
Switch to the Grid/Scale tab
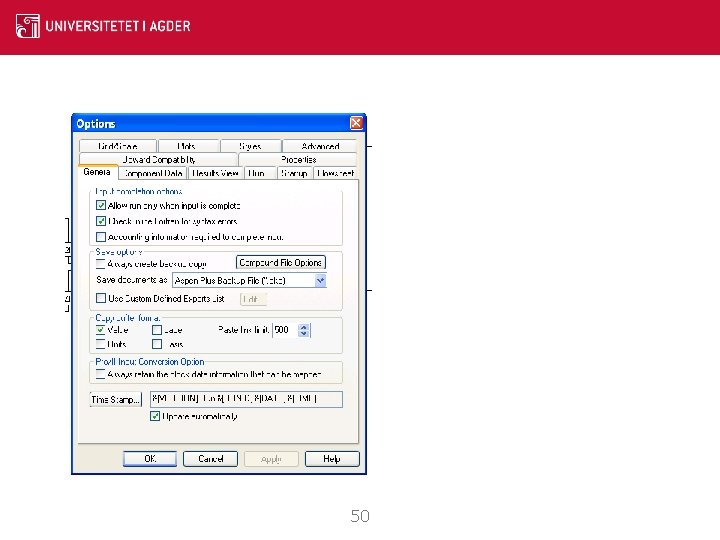point(118,146)
